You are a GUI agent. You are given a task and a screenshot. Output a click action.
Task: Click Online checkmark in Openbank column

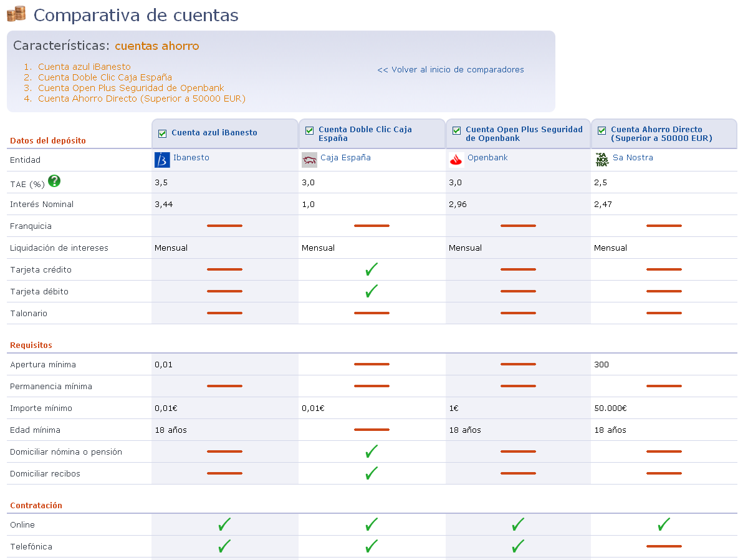click(x=518, y=524)
